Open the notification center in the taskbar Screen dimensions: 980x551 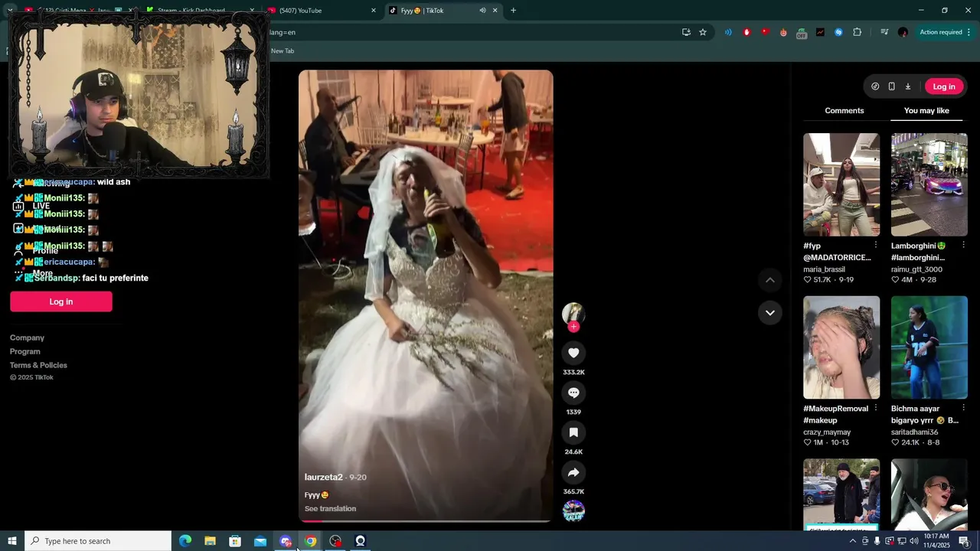point(964,541)
